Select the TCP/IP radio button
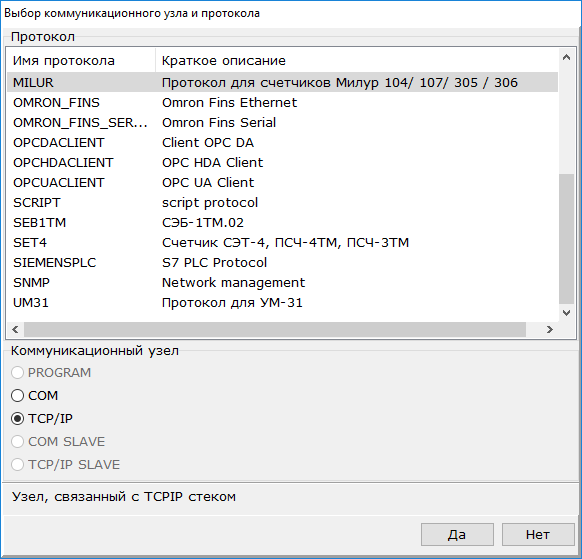 point(17,419)
